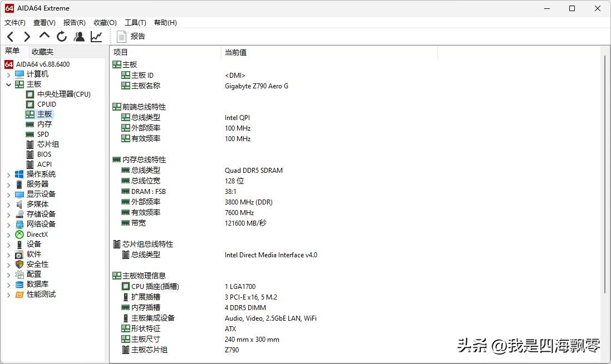Image resolution: width=611 pixels, height=364 pixels.
Task: Open the 工具 menu
Action: [134, 22]
